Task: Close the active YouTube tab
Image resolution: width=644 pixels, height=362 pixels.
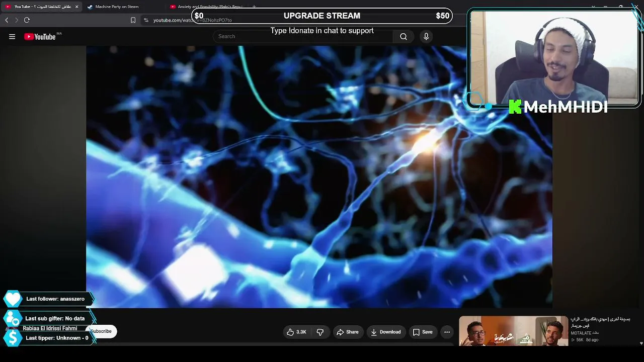Action: click(x=76, y=7)
